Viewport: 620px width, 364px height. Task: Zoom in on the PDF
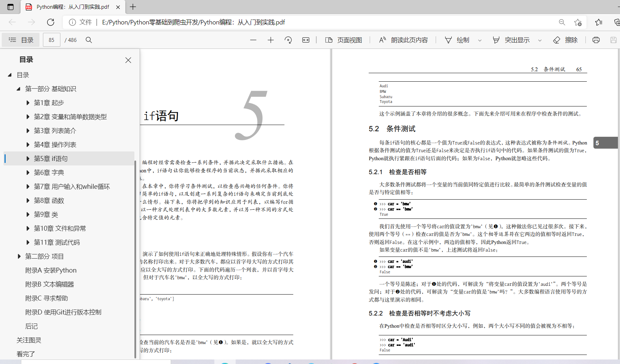pyautogui.click(x=271, y=40)
